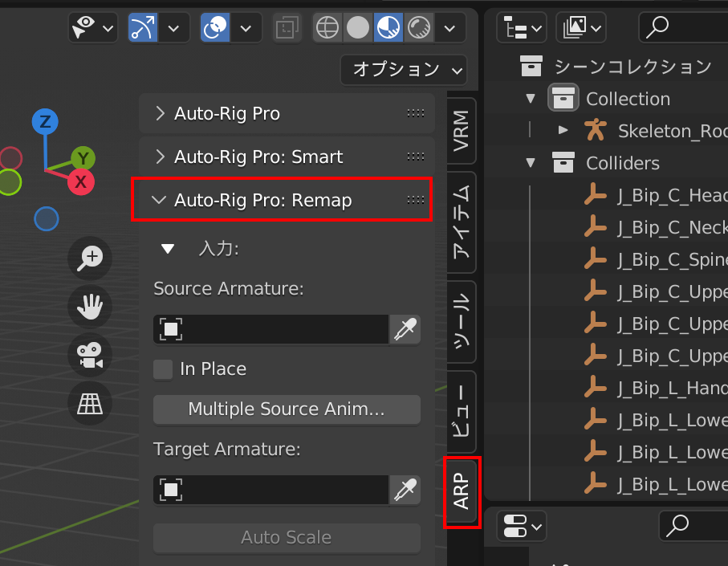
Task: Expand the Auto-Rig Pro panel
Action: [161, 113]
